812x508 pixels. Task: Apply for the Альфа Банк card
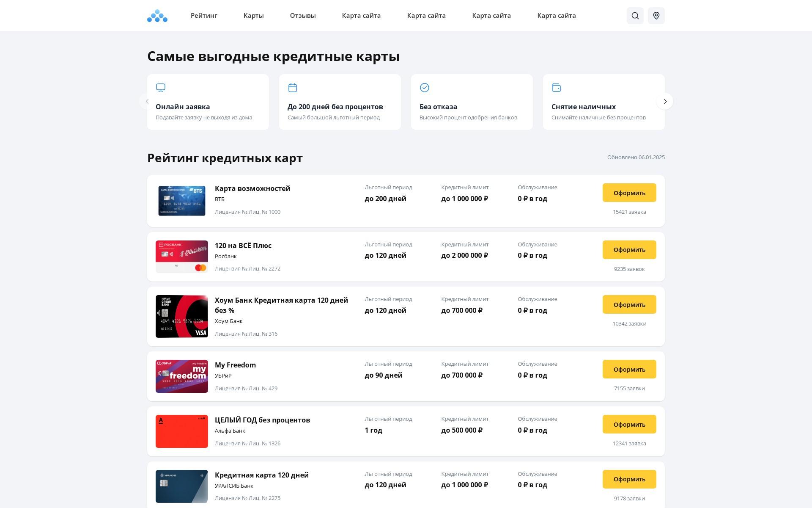(629, 424)
